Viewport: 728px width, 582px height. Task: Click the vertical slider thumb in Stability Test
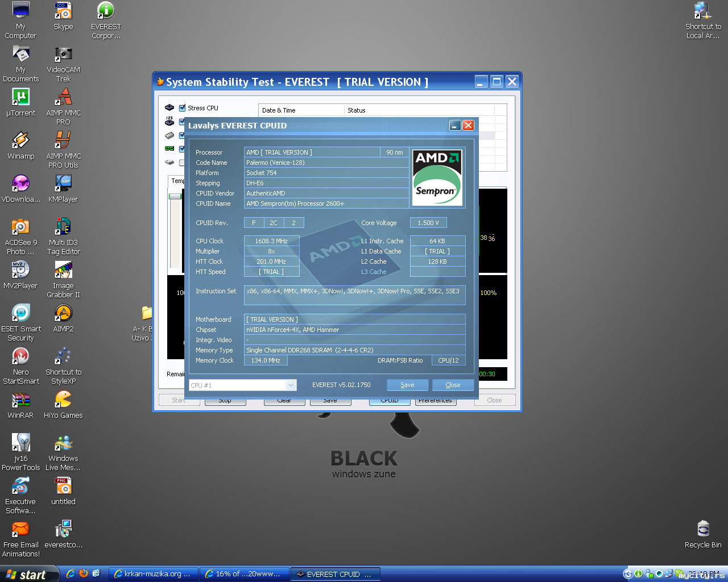175,196
